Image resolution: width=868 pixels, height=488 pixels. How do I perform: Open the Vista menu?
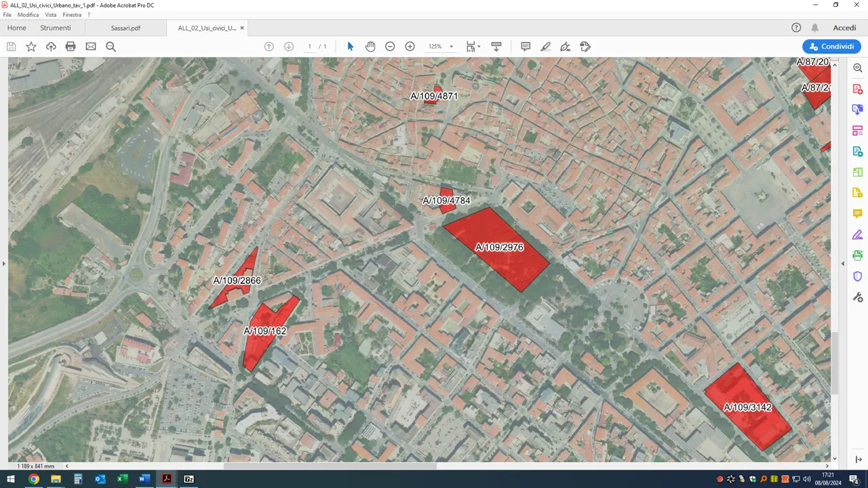[51, 15]
